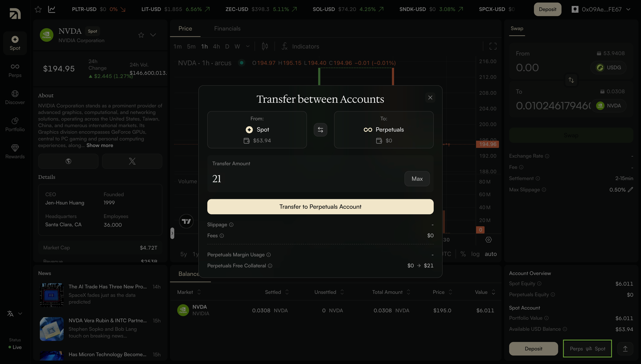
Task: Show info for Settlement
Action: click(x=538, y=178)
